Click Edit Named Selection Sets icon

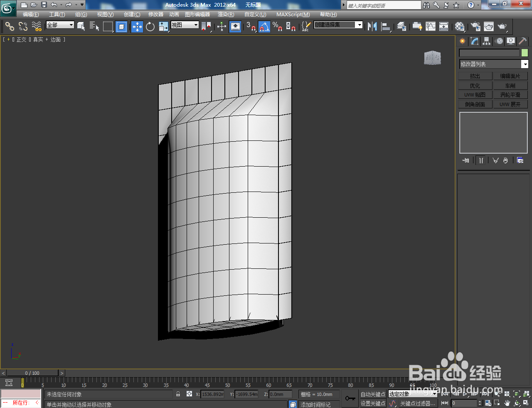306,27
